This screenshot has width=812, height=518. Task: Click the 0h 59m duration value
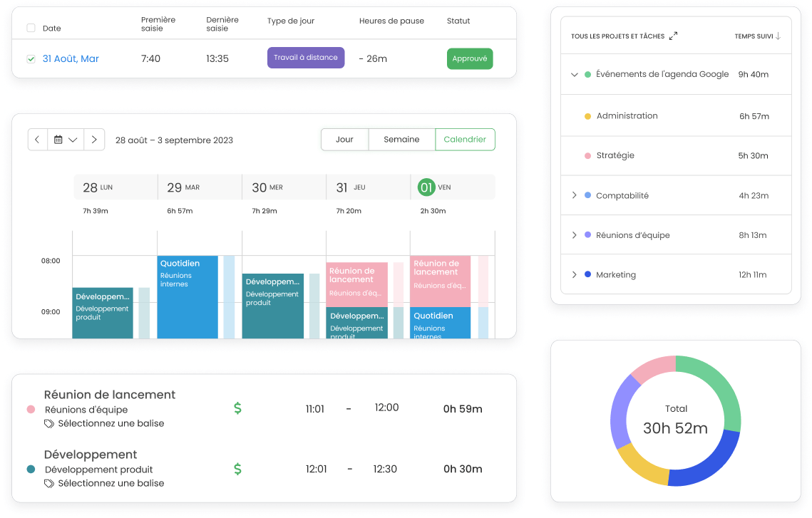click(463, 409)
